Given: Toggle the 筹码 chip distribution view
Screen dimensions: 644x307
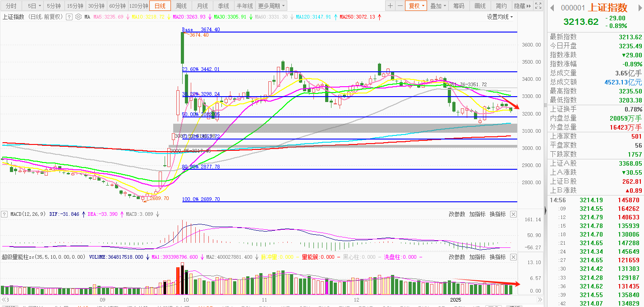Looking at the screenshot, I should tap(459, 6).
